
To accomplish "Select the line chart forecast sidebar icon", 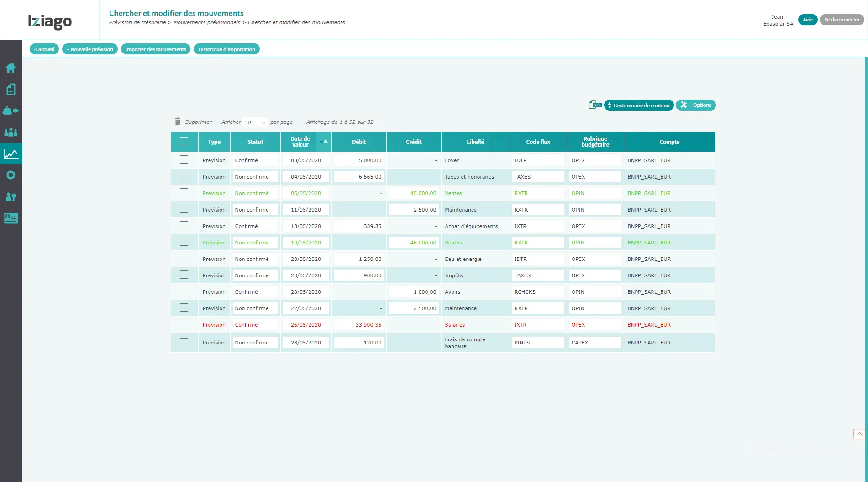I will coord(11,154).
